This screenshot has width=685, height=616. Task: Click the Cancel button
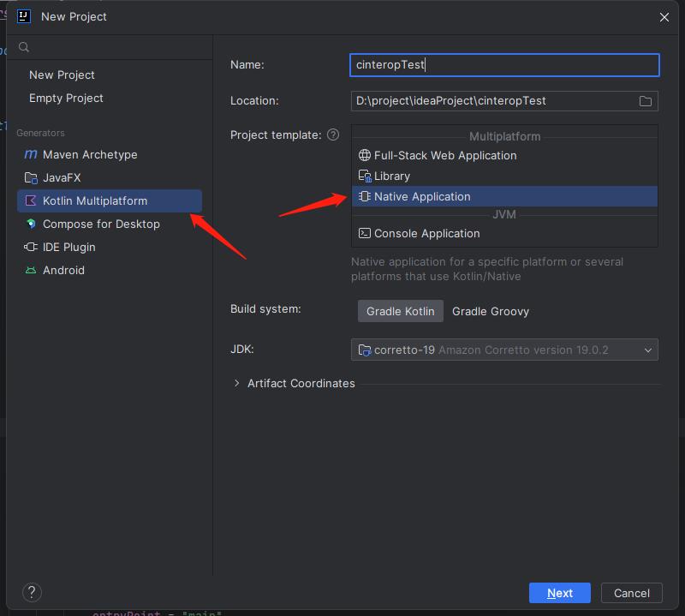point(631,593)
